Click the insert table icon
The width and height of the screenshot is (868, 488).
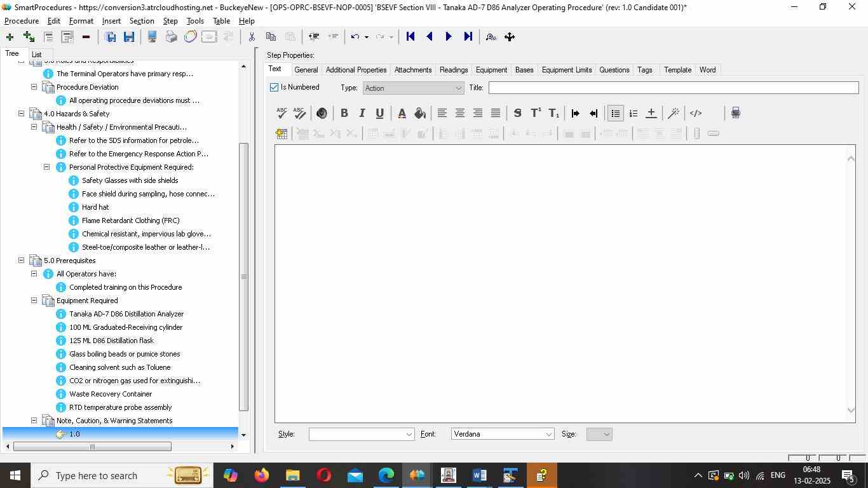pos(281,133)
